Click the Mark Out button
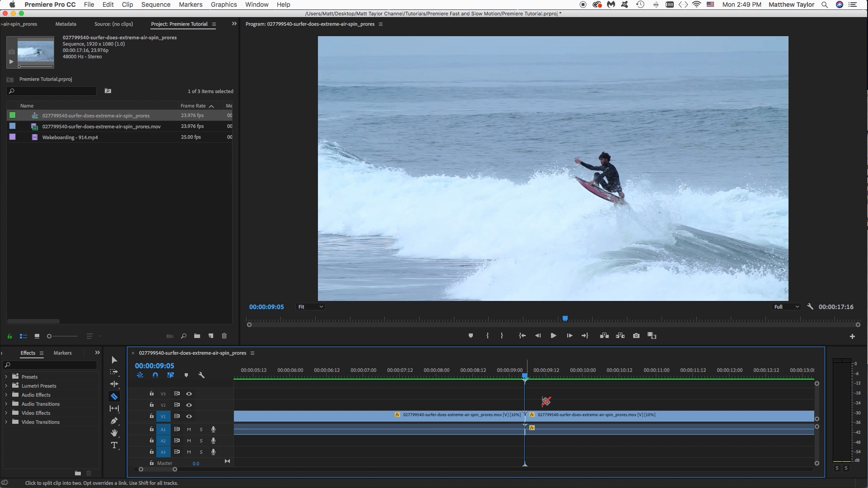 pyautogui.click(x=502, y=336)
